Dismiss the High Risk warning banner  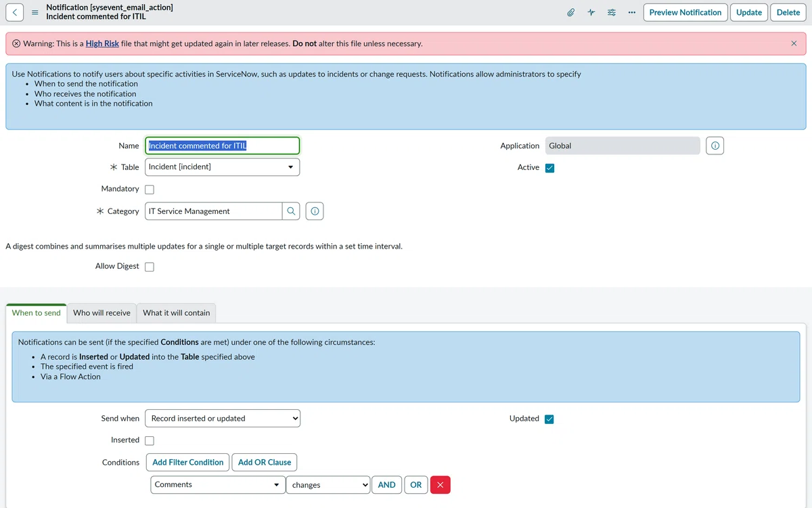pos(794,43)
